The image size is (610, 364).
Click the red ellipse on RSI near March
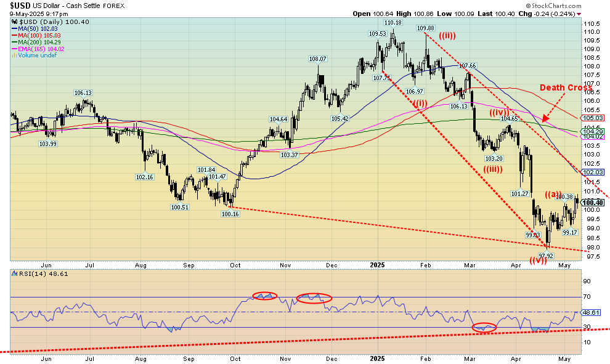(x=483, y=328)
